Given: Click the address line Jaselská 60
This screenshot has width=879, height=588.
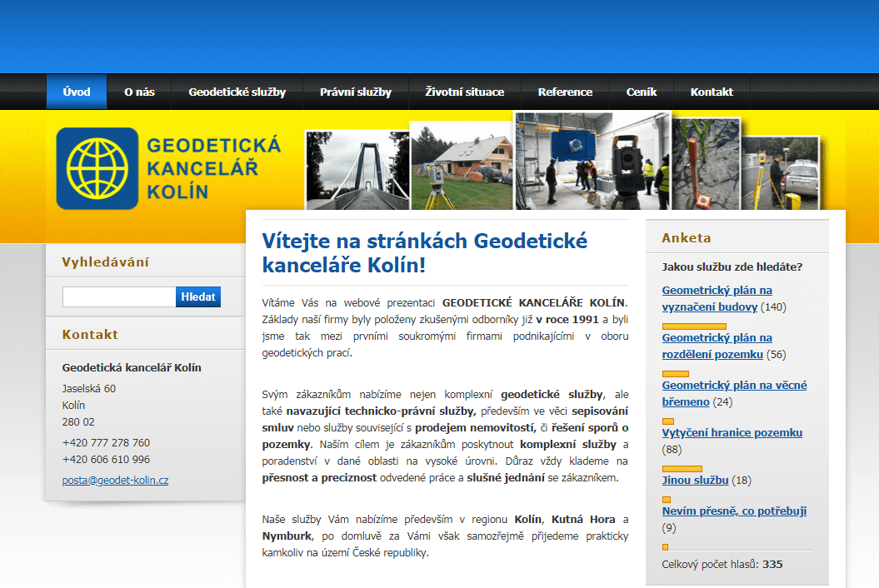Looking at the screenshot, I should coord(88,388).
